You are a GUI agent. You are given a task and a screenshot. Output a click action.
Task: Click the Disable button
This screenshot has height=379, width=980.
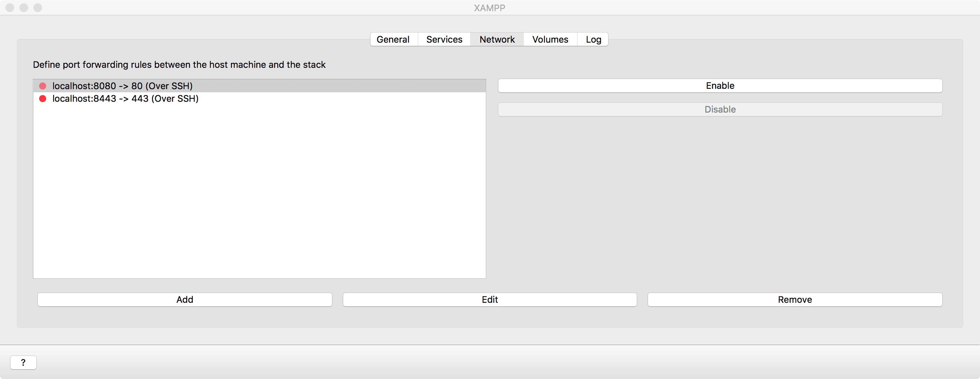click(x=720, y=109)
